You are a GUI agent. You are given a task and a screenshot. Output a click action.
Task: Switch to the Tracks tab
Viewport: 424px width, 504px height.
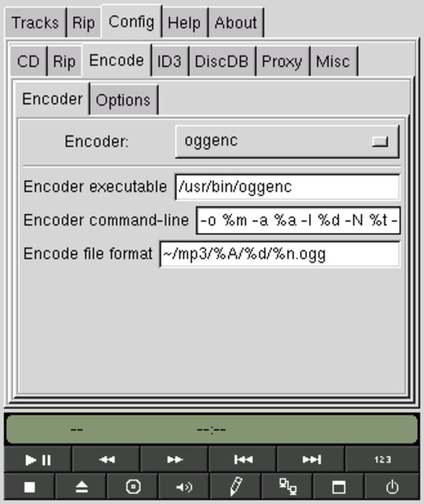click(35, 23)
